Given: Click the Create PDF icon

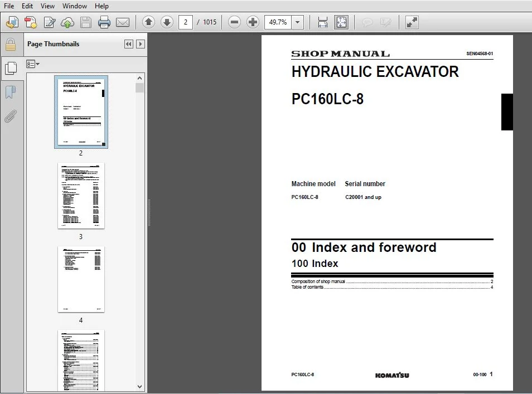Looking at the screenshot, I should (x=31, y=22).
